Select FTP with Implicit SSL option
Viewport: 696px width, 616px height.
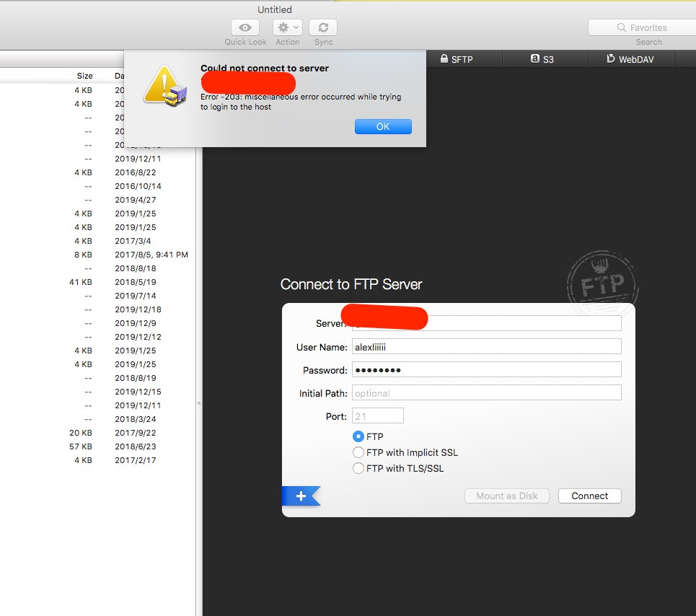(x=358, y=452)
